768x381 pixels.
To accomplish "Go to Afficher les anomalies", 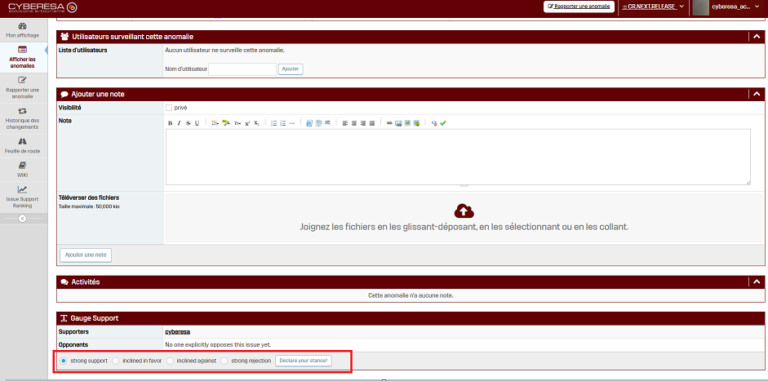I will 23,57.
